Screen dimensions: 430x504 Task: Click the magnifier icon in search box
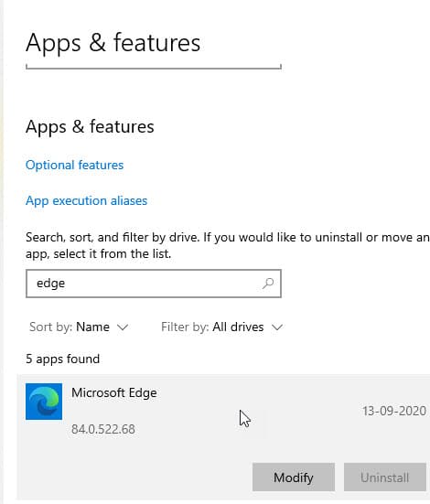pyautogui.click(x=268, y=284)
